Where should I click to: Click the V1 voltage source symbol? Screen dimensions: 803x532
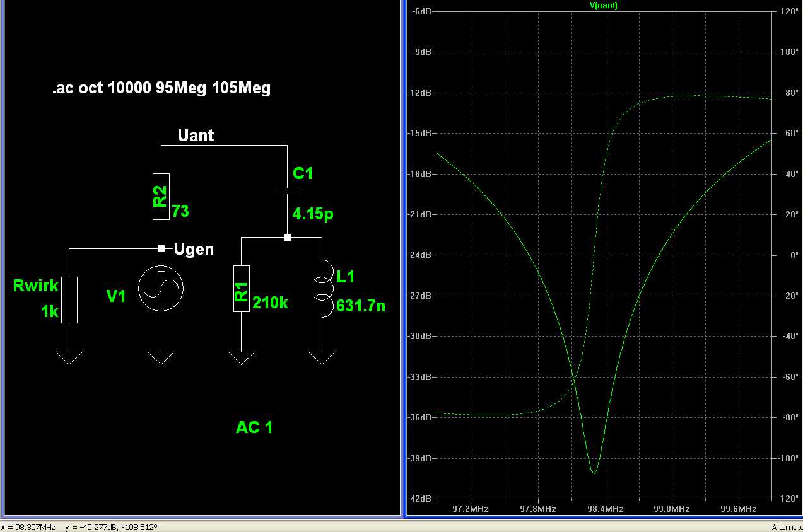[x=161, y=288]
